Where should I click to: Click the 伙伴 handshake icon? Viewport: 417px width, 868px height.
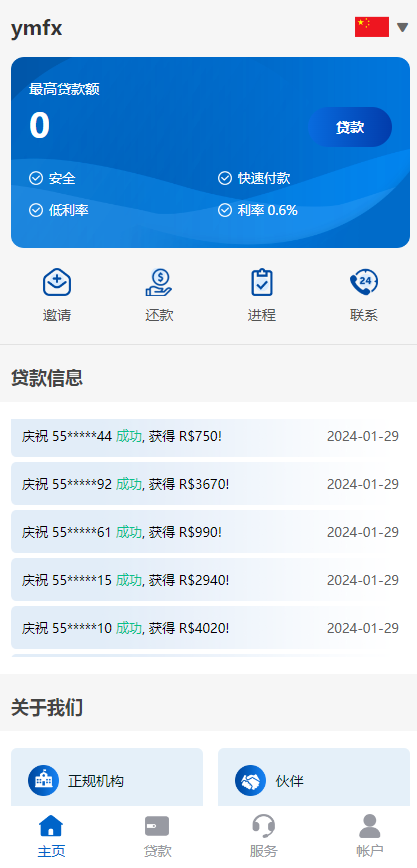(250, 781)
